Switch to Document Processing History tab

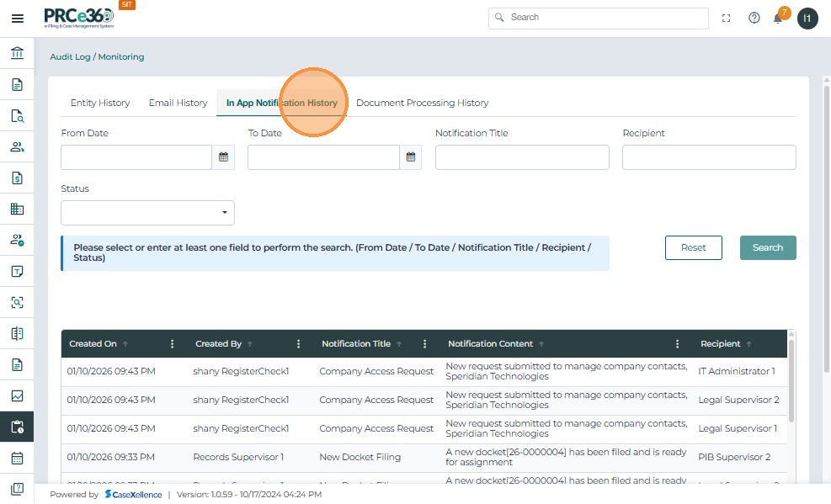(422, 103)
